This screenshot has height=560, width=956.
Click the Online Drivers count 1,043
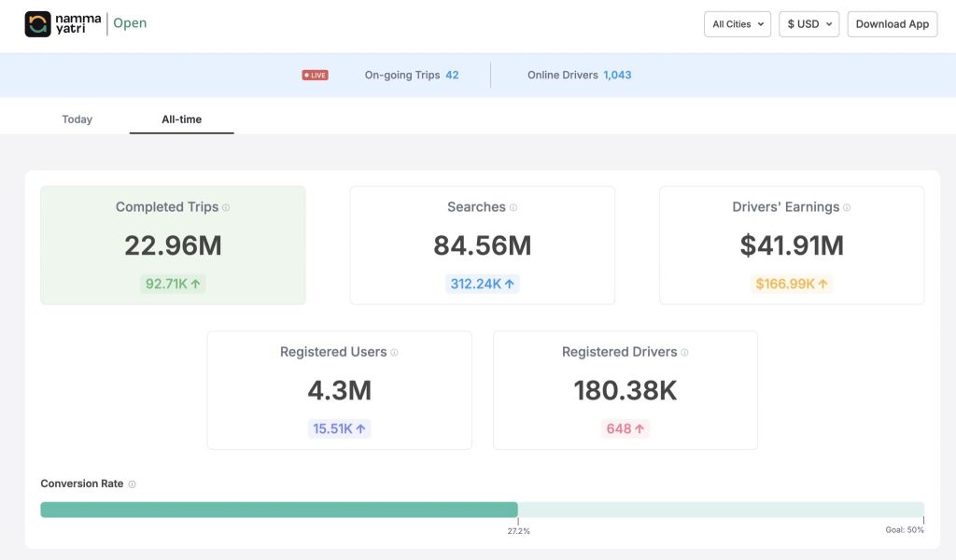617,75
